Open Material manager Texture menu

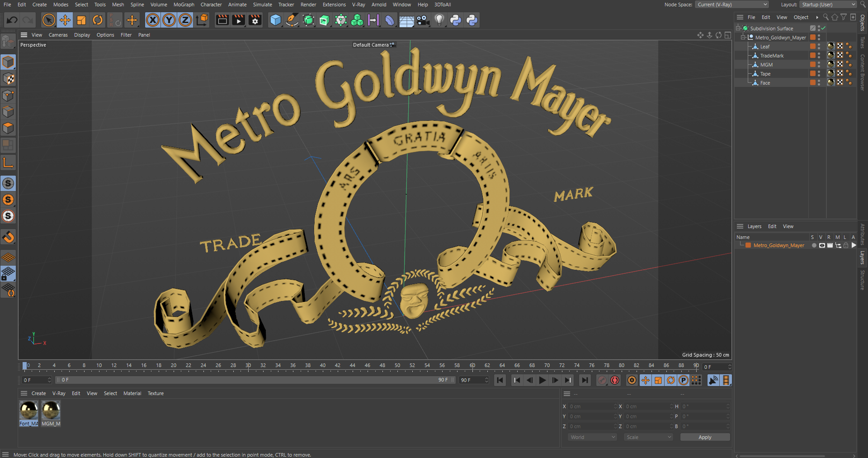(x=156, y=393)
